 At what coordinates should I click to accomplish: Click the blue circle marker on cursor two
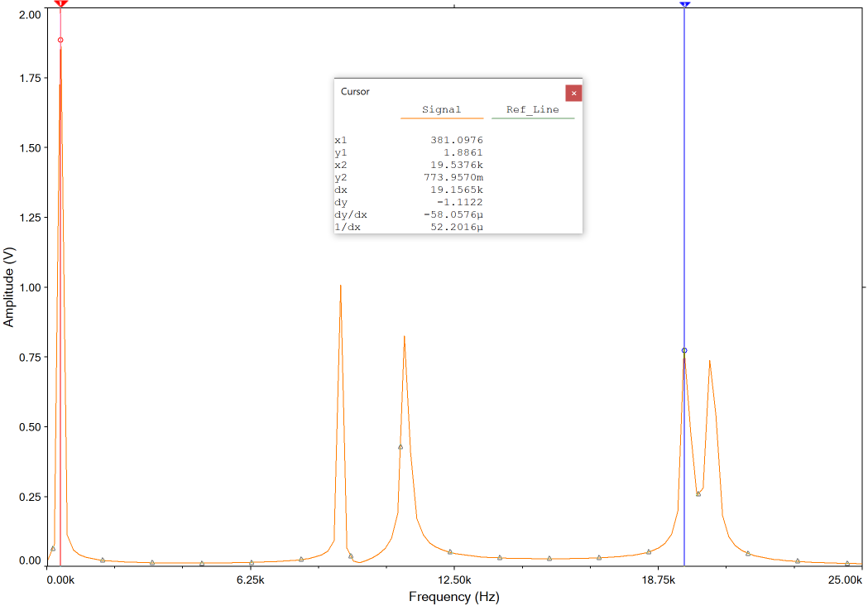tap(684, 350)
